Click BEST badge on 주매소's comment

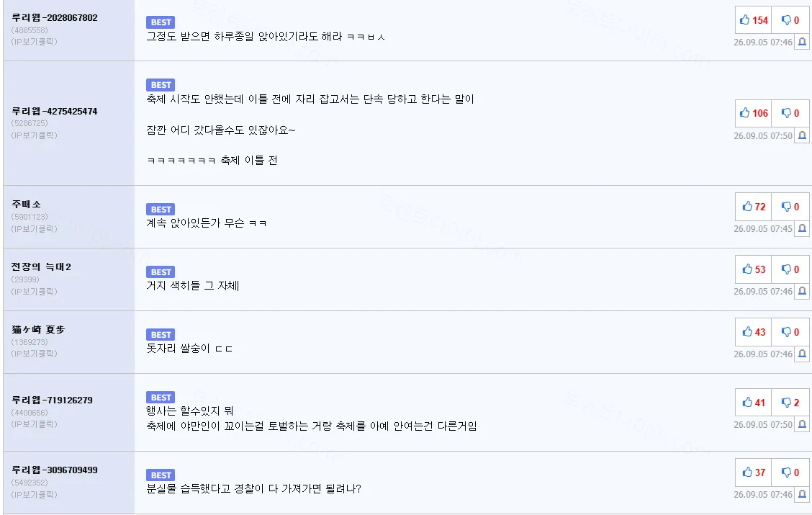(161, 210)
